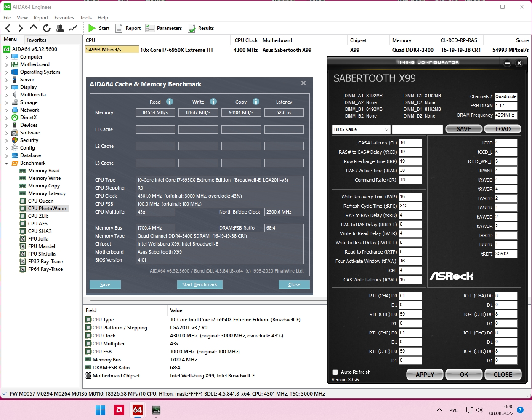
Task: Select the Memory Latency benchmark
Action: point(47,193)
